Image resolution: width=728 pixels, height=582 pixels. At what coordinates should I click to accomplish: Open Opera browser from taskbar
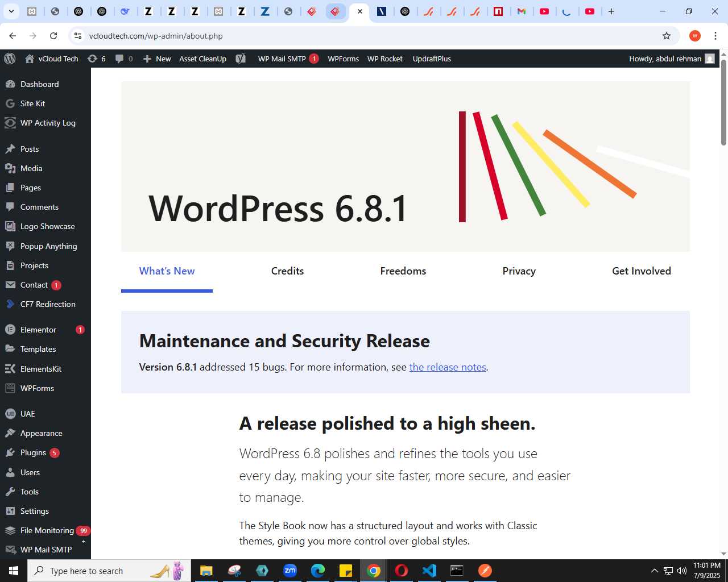click(402, 571)
